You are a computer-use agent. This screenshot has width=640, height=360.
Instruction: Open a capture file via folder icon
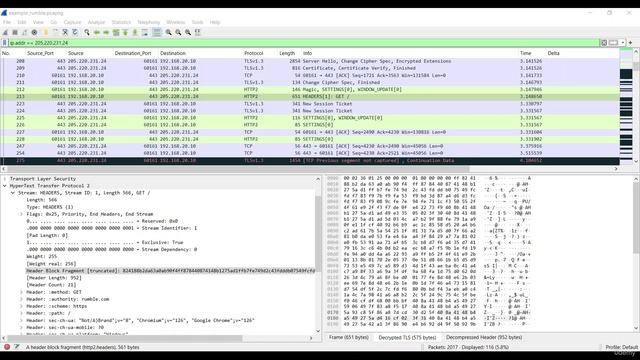click(x=46, y=32)
